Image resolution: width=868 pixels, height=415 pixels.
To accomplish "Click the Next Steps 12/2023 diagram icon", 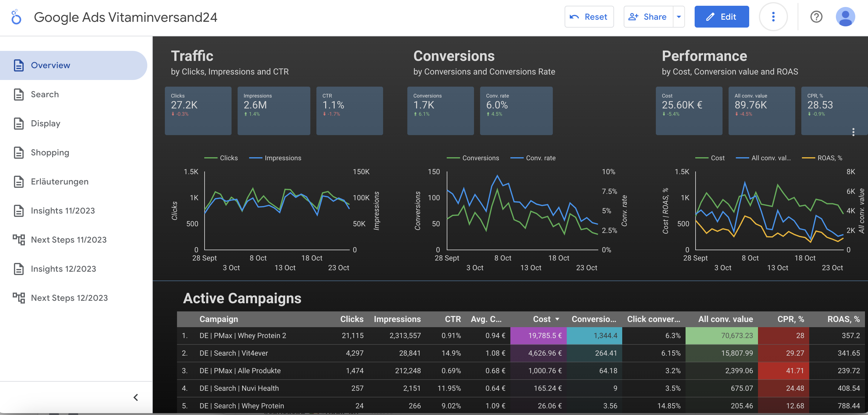I will 19,298.
